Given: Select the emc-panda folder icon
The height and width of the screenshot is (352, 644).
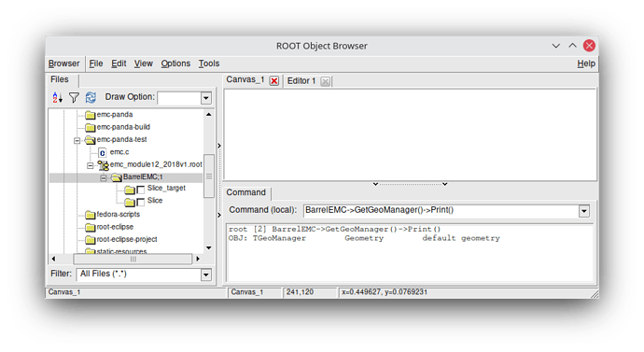Looking at the screenshot, I should click(x=90, y=115).
